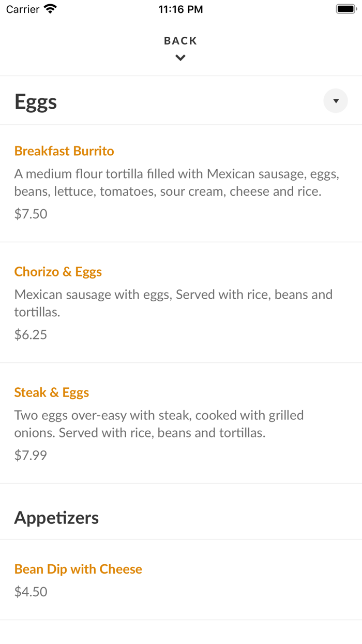Tap the $6.25 price for Chorizo & Eggs
362x644 pixels.
pos(31,334)
